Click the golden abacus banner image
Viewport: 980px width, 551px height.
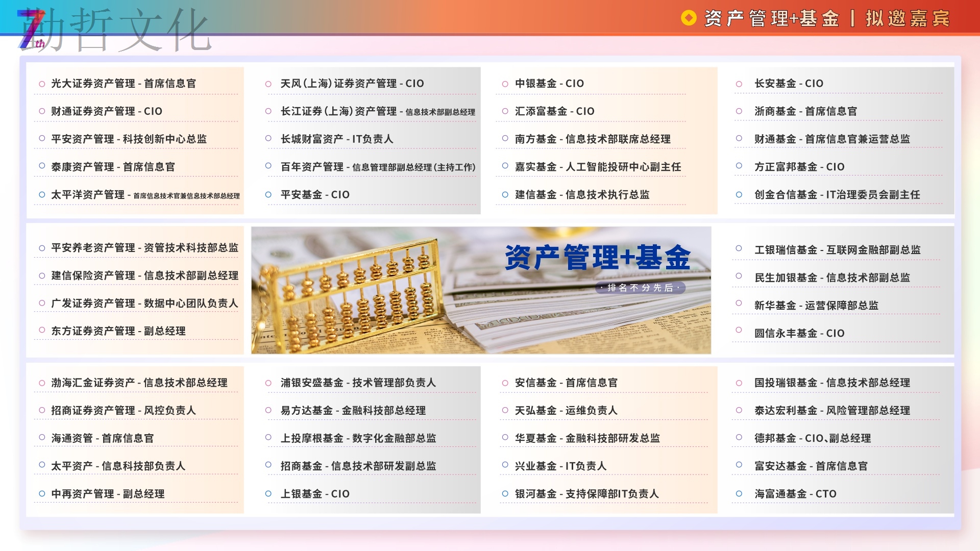point(481,290)
